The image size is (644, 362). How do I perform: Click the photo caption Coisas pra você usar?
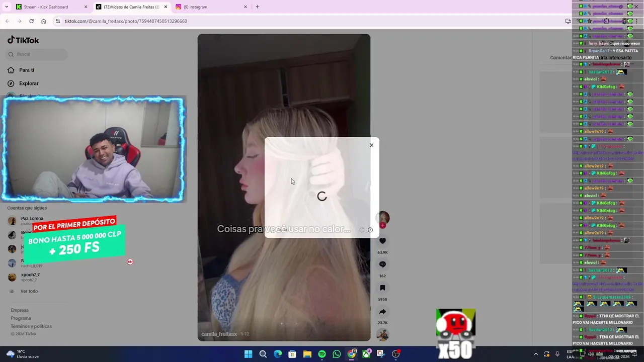[x=284, y=229]
